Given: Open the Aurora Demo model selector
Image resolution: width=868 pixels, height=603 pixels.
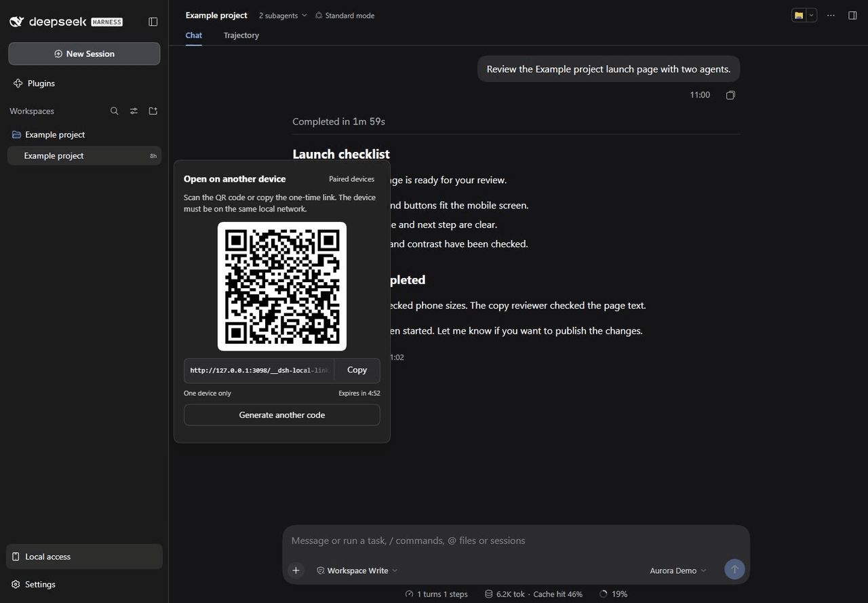Looking at the screenshot, I should pyautogui.click(x=678, y=570).
